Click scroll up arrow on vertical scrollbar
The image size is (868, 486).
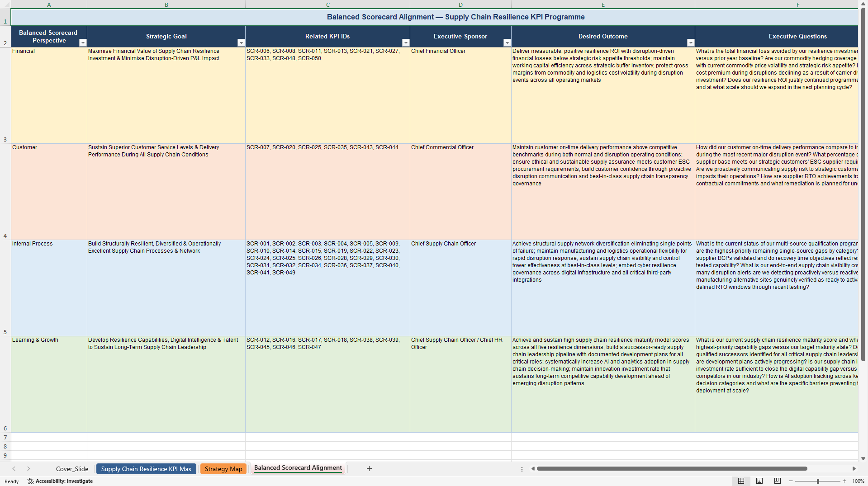863,4
